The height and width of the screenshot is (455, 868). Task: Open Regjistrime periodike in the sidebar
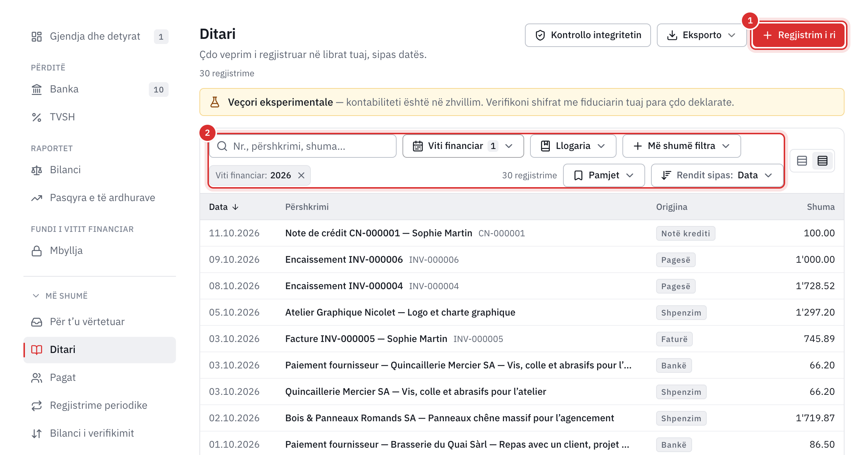(x=100, y=405)
